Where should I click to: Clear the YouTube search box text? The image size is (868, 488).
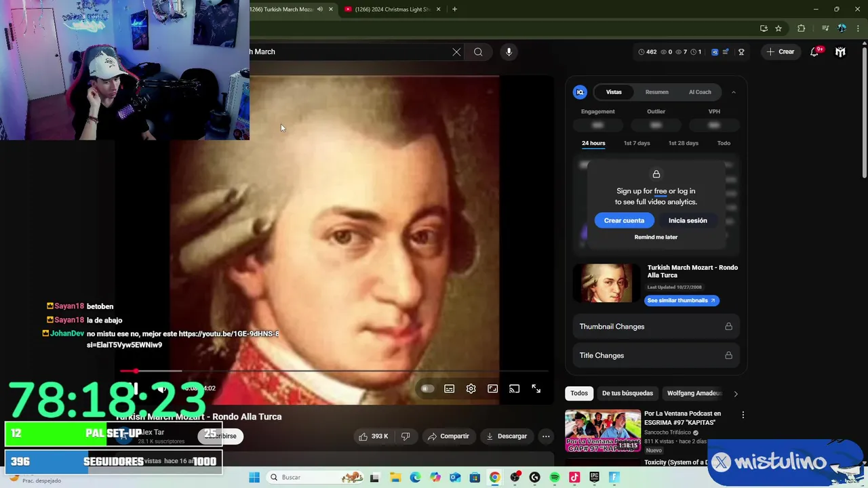(456, 52)
